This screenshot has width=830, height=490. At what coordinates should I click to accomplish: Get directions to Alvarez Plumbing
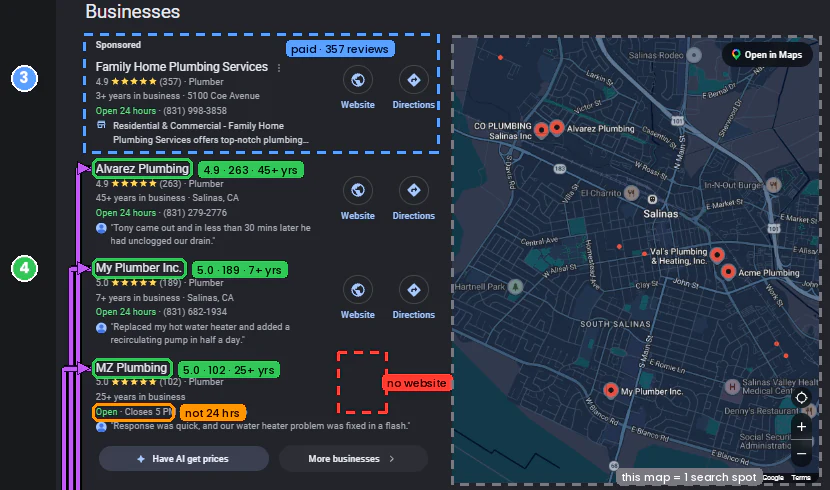pyautogui.click(x=413, y=190)
